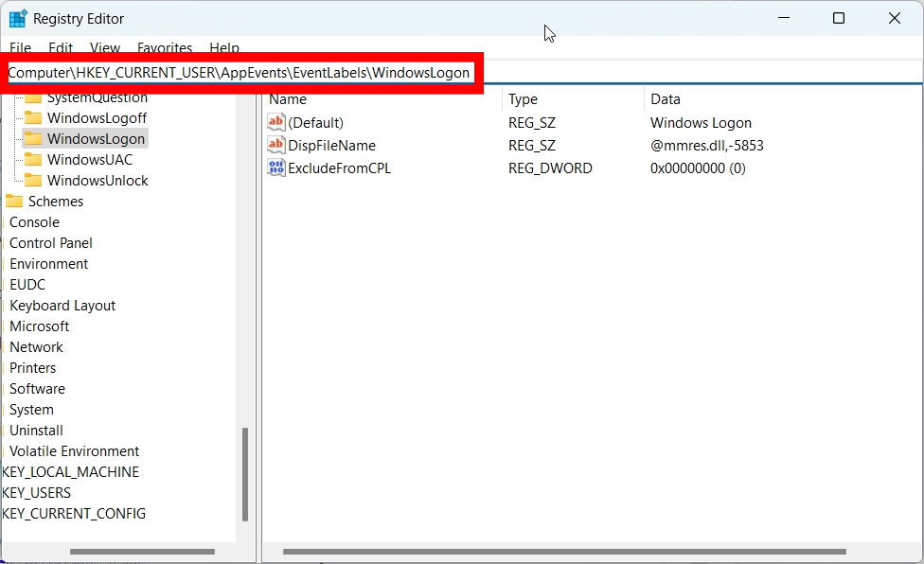Image resolution: width=924 pixels, height=564 pixels.
Task: Maximize the Registry Editor window
Action: (x=839, y=18)
